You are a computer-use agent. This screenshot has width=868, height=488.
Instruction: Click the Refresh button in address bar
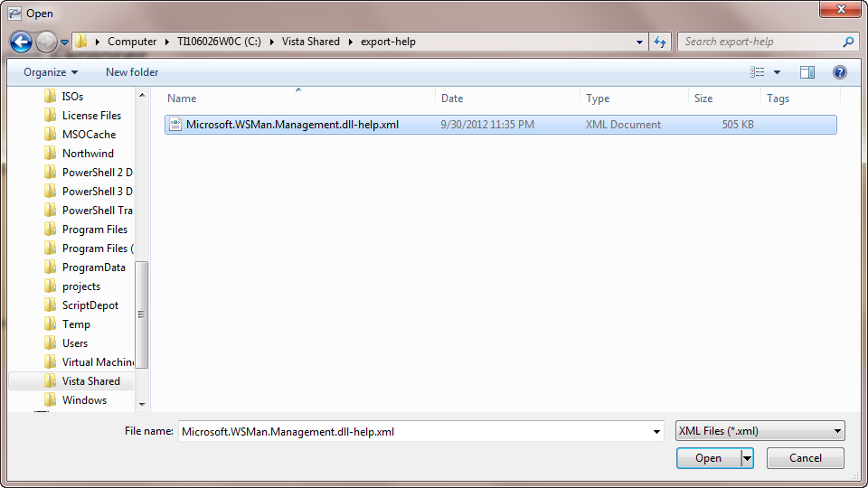tap(660, 42)
